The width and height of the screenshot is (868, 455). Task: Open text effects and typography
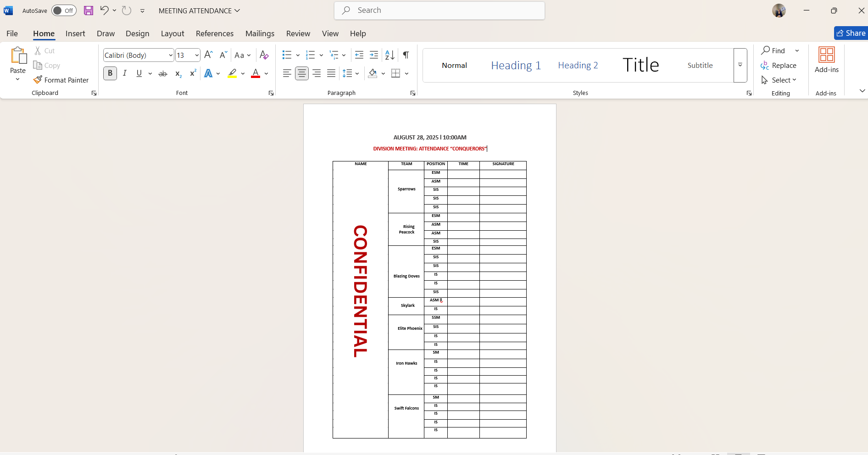[208, 73]
